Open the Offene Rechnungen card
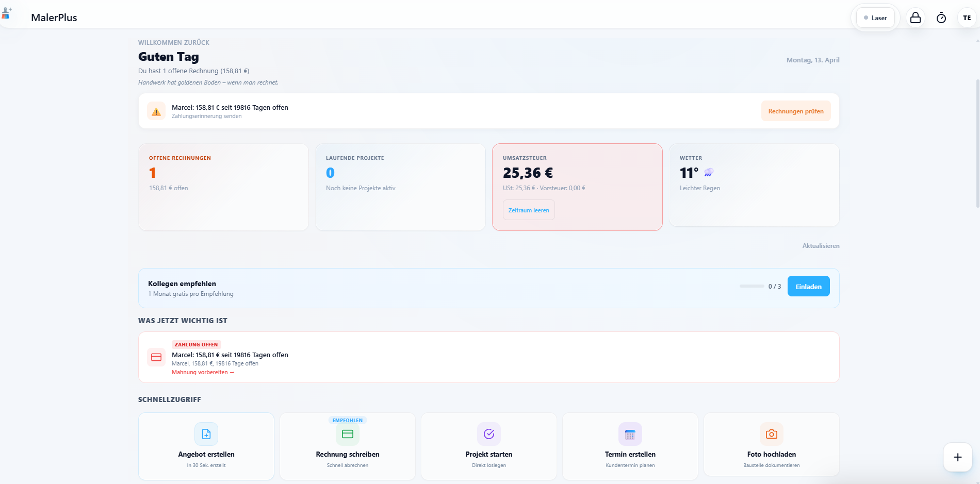 pos(223,187)
